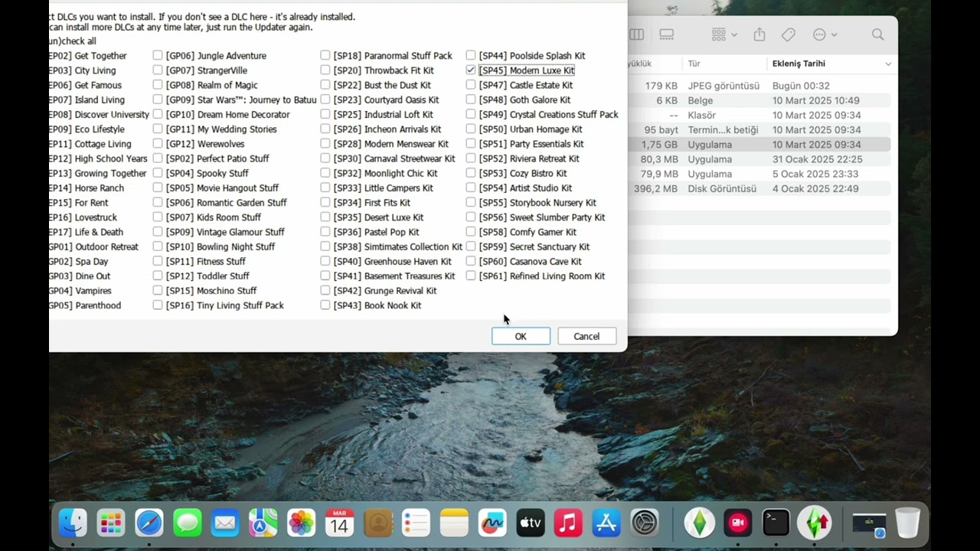Open App Store in the dock
Image resolution: width=980 pixels, height=551 pixels.
pyautogui.click(x=606, y=523)
